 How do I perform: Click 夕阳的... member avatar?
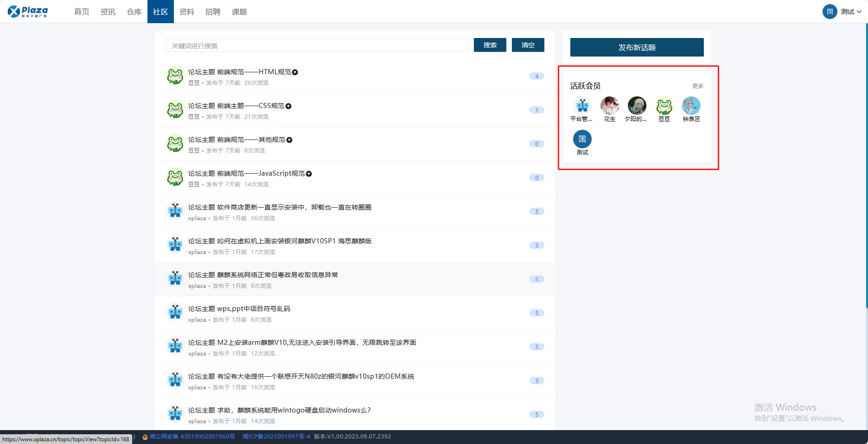[637, 106]
